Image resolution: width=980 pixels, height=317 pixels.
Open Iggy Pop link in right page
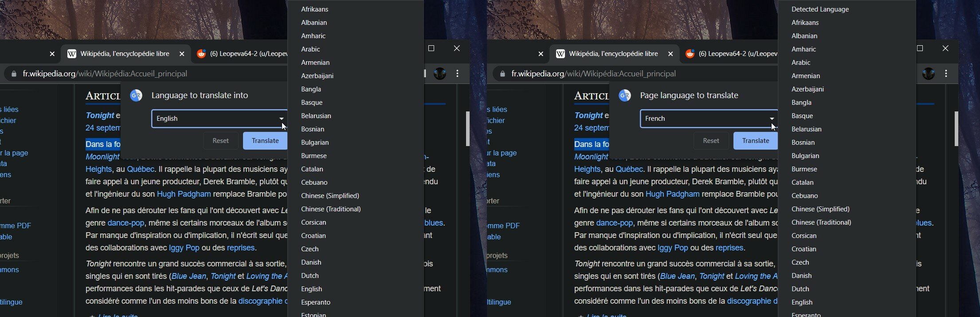[673, 248]
